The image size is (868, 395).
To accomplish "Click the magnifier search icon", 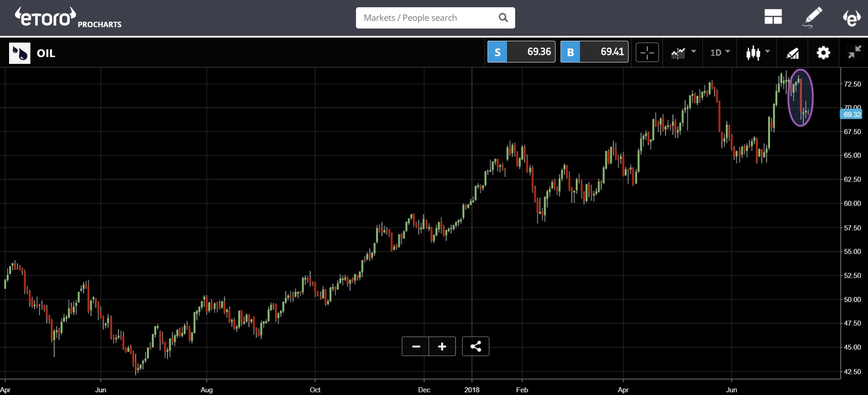I will tap(503, 18).
